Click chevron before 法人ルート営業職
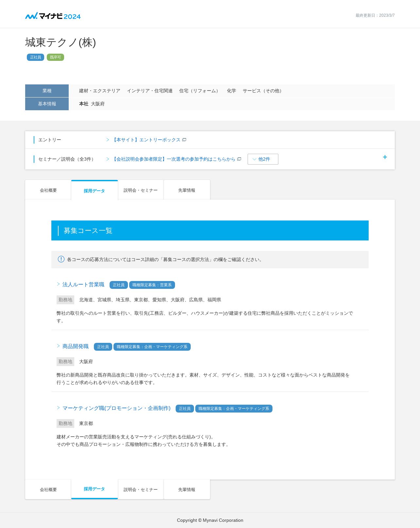Screen dimensions: 420x528 pyautogui.click(x=58, y=284)
